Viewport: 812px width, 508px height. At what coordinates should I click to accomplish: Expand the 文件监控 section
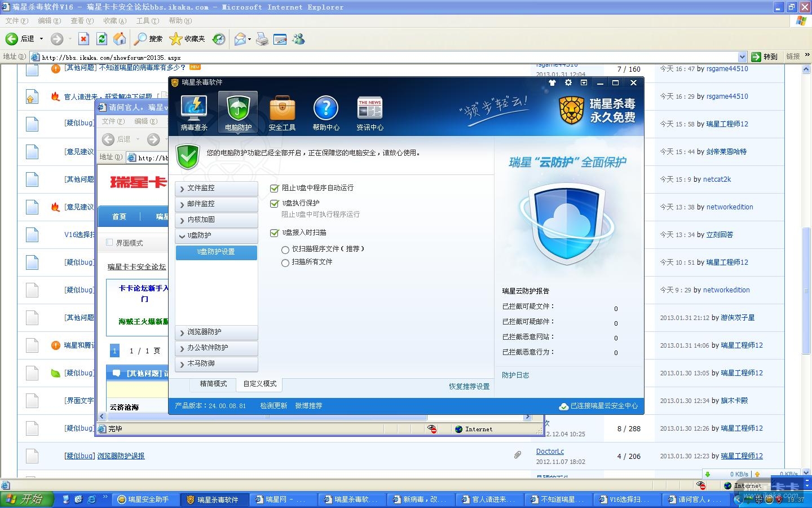click(x=217, y=189)
